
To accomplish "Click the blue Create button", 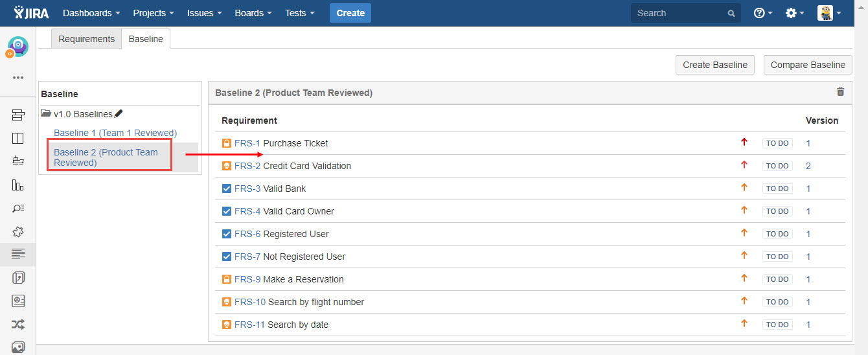I will (x=350, y=13).
